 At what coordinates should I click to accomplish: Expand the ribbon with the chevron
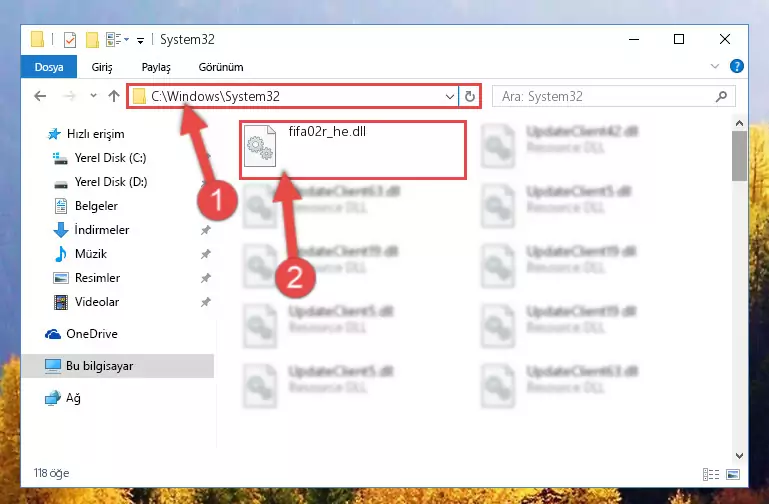pyautogui.click(x=715, y=66)
